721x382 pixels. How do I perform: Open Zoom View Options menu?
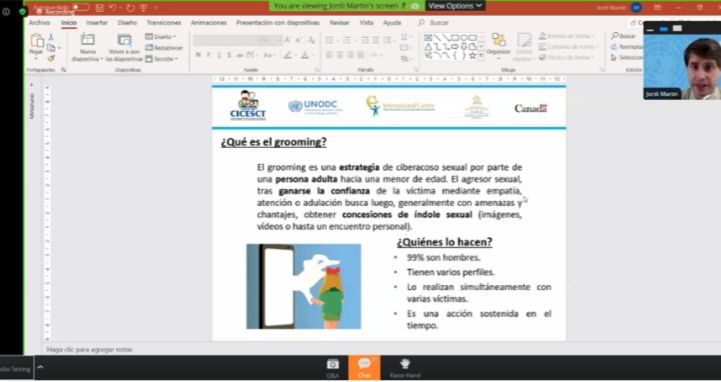click(455, 6)
